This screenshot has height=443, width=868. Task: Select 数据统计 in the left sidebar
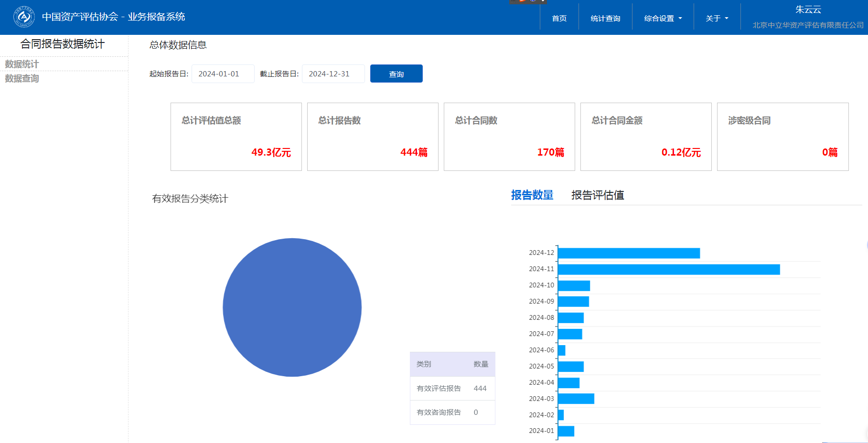coord(22,64)
